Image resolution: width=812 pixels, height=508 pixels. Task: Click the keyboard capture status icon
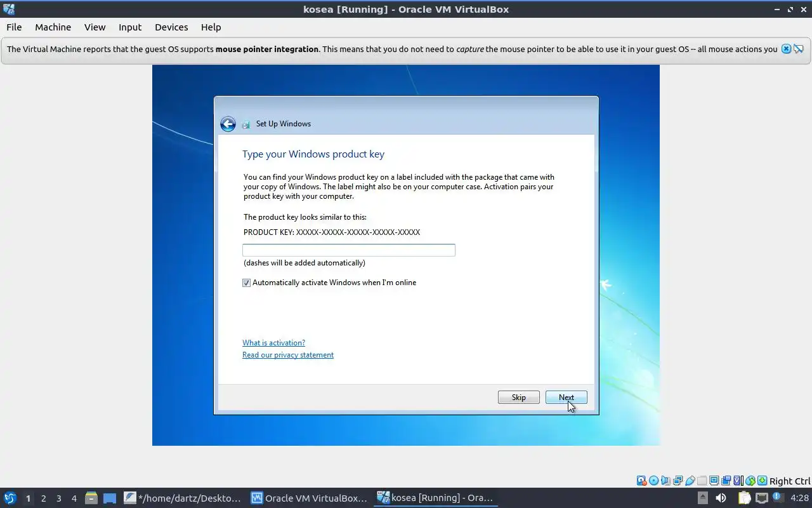[763, 481]
